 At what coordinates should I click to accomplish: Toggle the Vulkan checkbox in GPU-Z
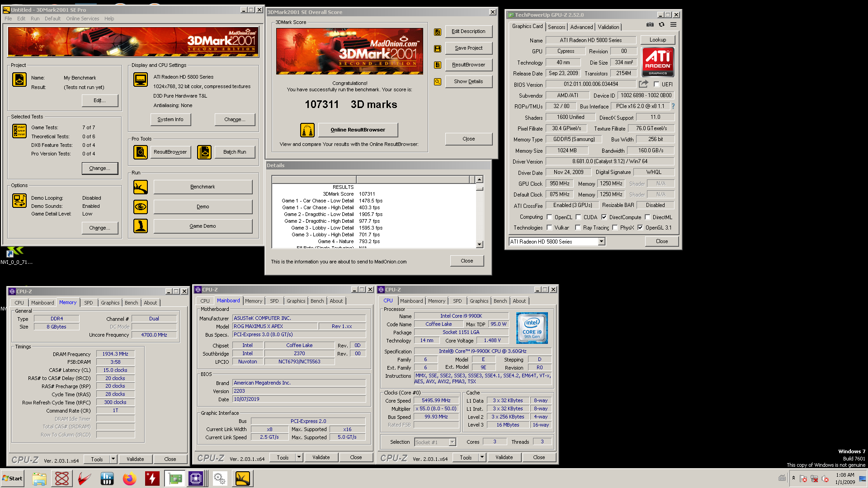549,228
